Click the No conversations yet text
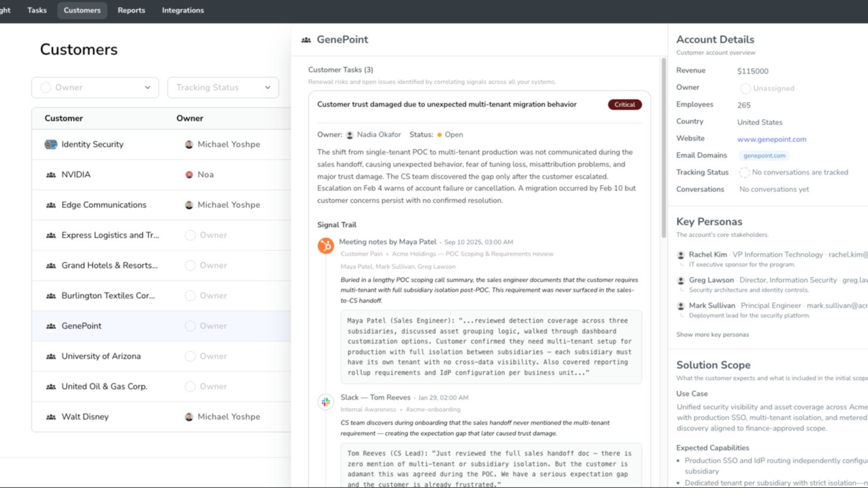 (774, 190)
